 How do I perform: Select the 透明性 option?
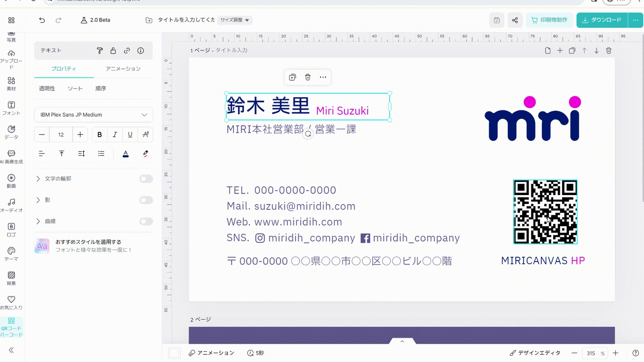[x=47, y=88]
